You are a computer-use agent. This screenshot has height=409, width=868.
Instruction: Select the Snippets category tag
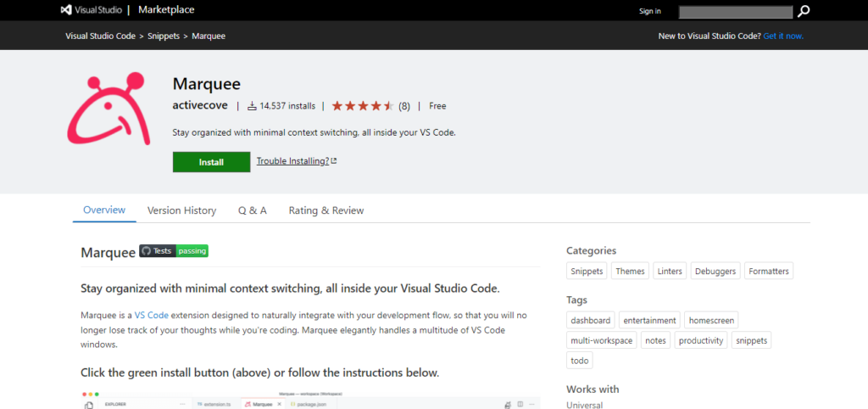pos(587,272)
